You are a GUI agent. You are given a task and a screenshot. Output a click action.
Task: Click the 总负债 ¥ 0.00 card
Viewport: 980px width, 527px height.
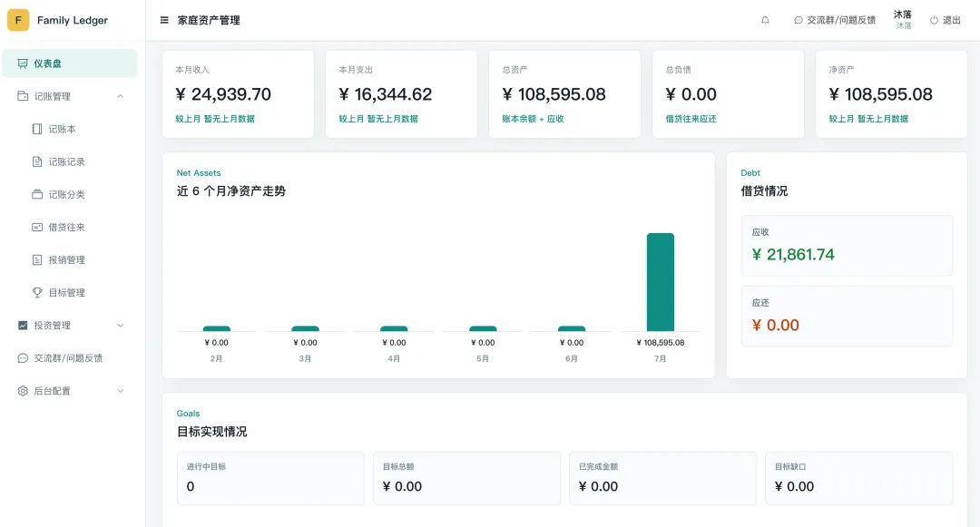point(728,94)
